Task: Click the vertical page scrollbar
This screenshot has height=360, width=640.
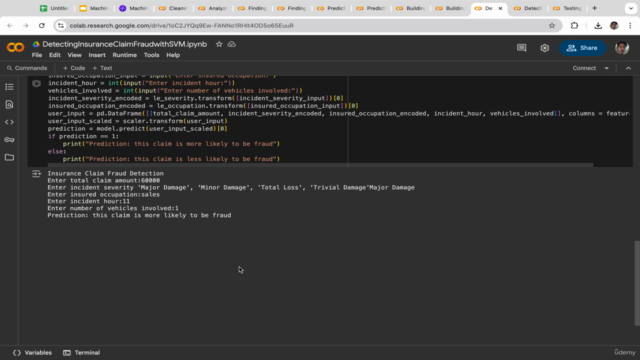Action: point(637,283)
